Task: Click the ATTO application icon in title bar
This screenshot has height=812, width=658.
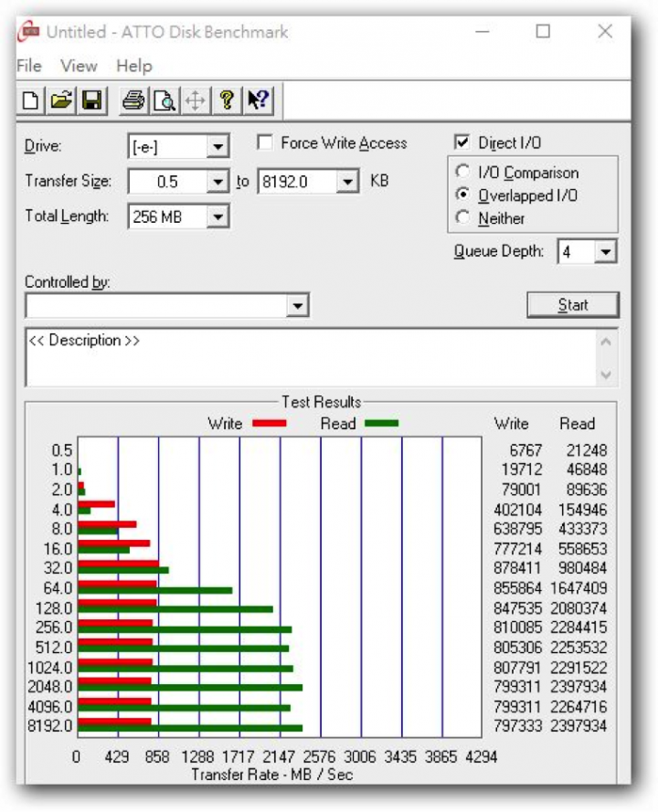Action: point(29,31)
